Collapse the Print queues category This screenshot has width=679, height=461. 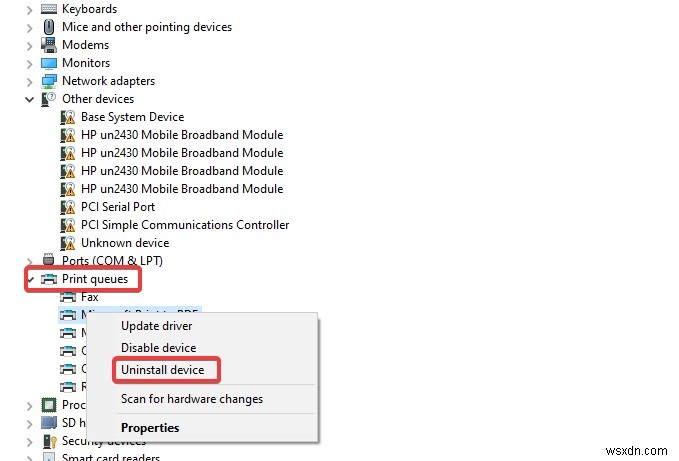click(31, 279)
